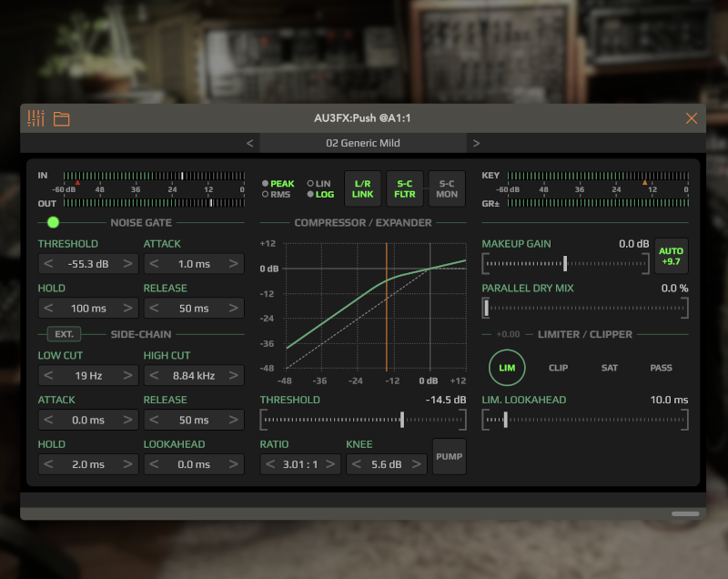Increase knee 5.6 dB
The height and width of the screenshot is (579, 728).
point(417,464)
